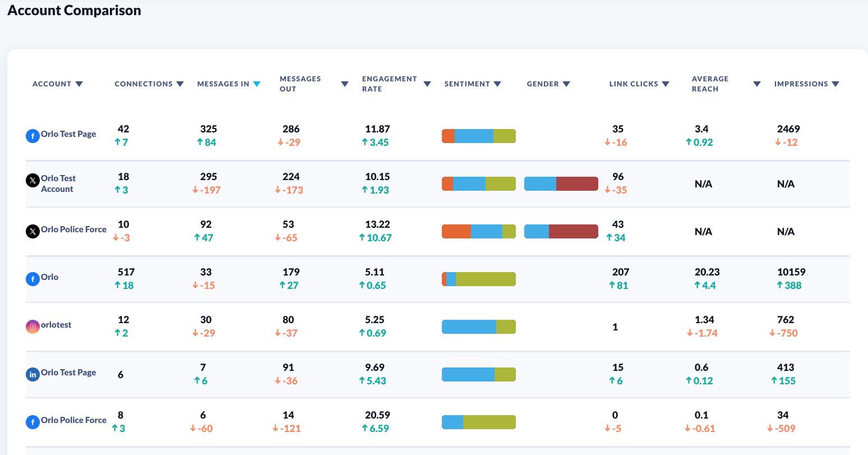This screenshot has width=868, height=455.
Task: Click sentiment bar for Facebook Orlo Test Page
Action: coord(478,136)
